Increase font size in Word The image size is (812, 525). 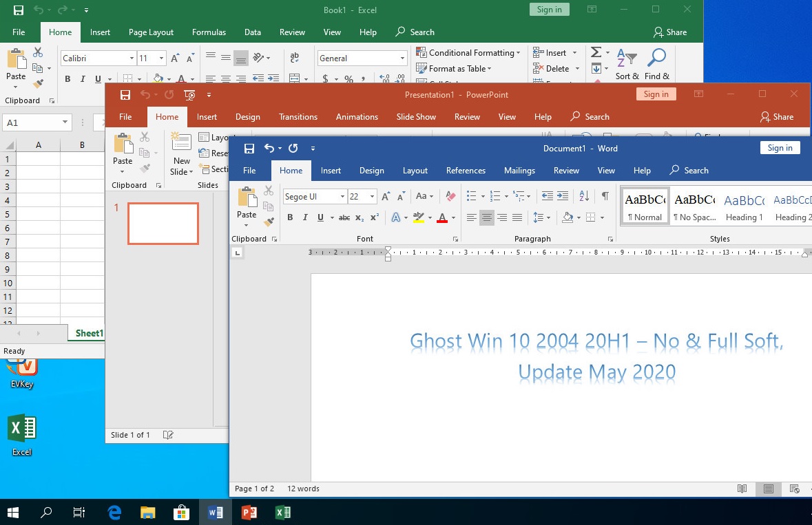[x=386, y=196]
